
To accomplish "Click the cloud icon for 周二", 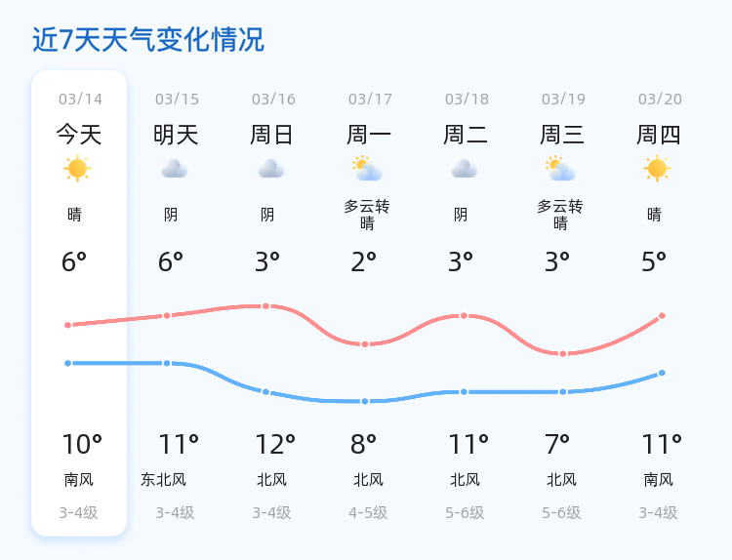I will coord(465,169).
